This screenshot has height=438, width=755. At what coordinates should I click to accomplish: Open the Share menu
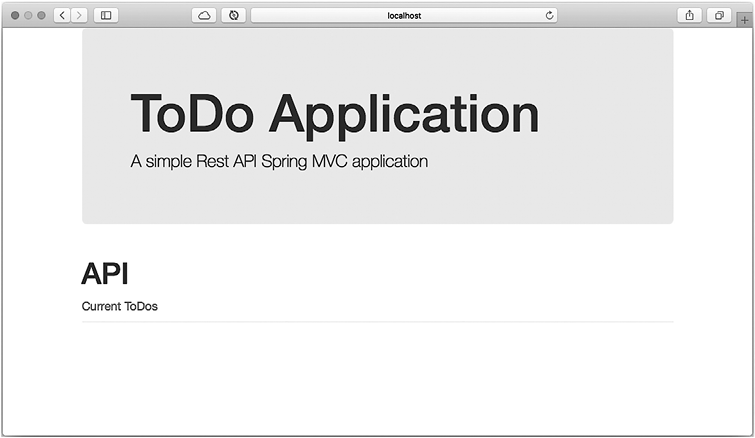click(x=690, y=15)
